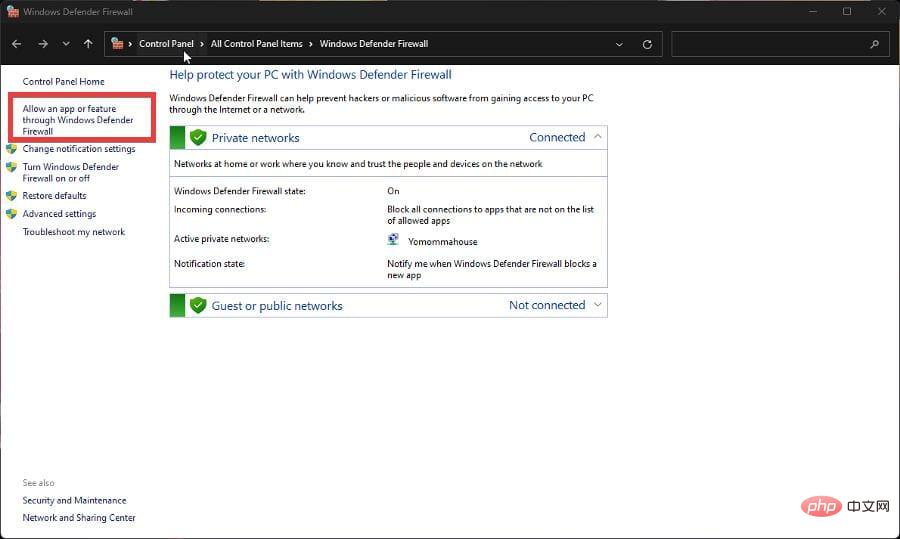900x539 pixels.
Task: Click shield icon beside Restore defaults
Action: 11,196
